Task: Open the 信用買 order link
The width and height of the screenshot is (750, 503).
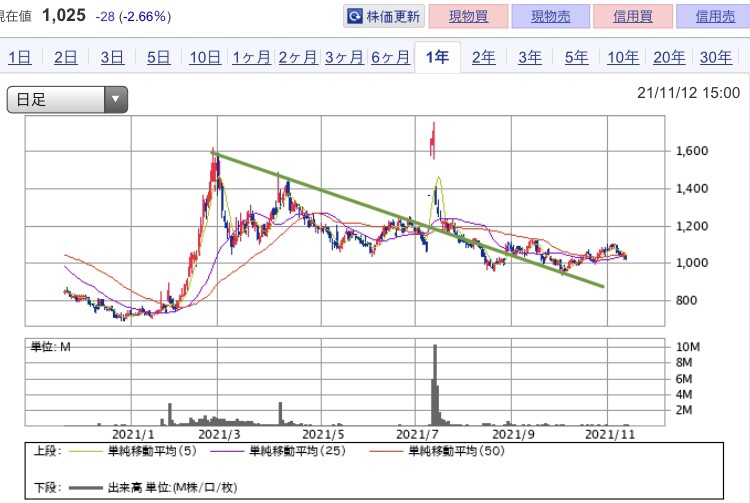Action: 633,16
